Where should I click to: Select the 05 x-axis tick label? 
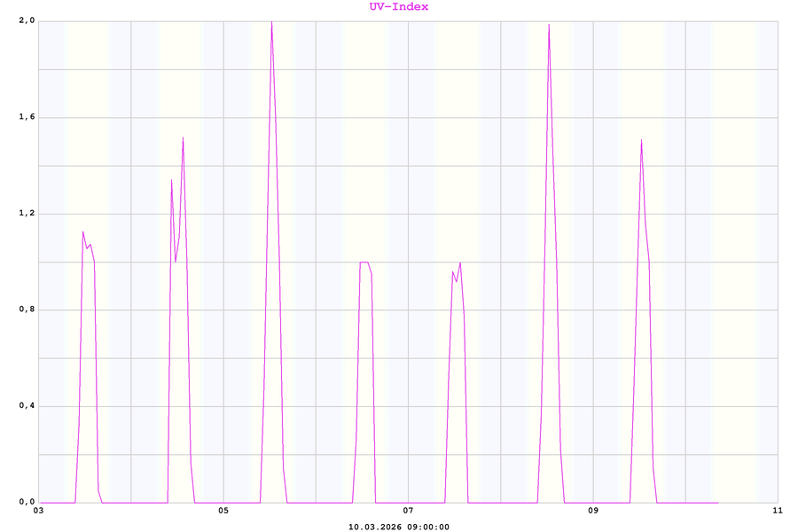[223, 511]
